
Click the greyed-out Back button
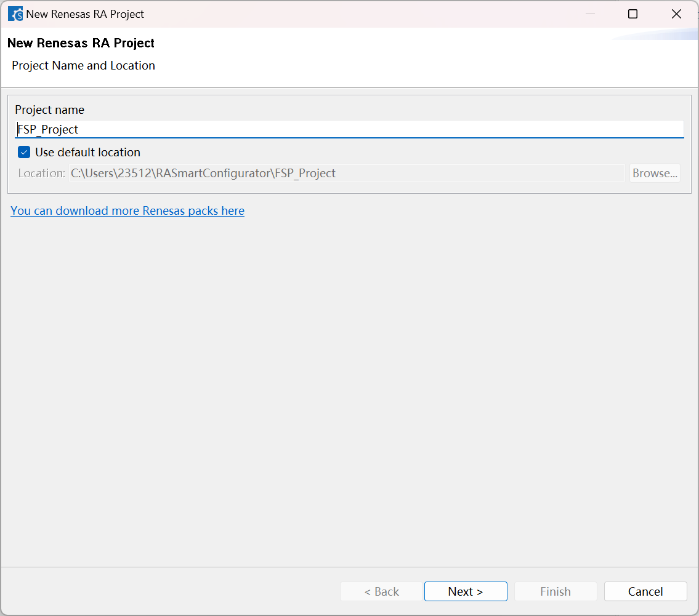coord(381,591)
